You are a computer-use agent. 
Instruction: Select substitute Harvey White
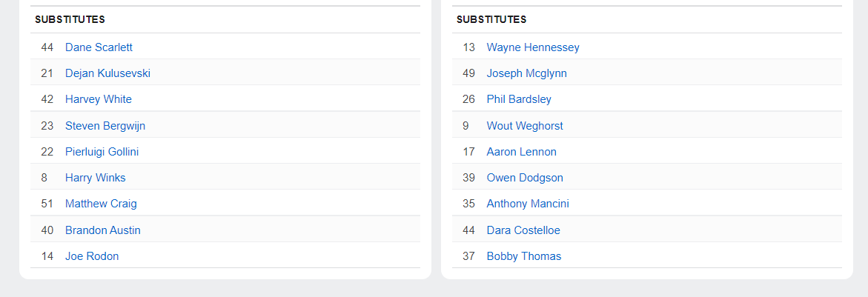click(x=98, y=99)
